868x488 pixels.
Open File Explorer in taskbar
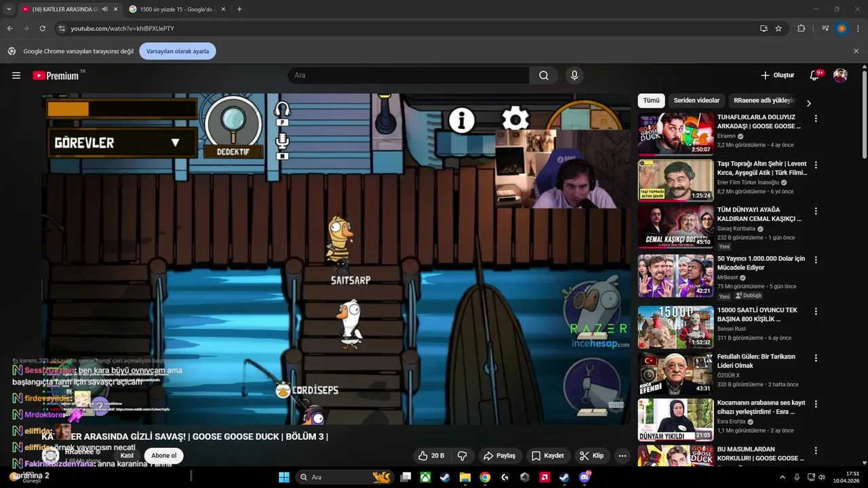coord(465,477)
